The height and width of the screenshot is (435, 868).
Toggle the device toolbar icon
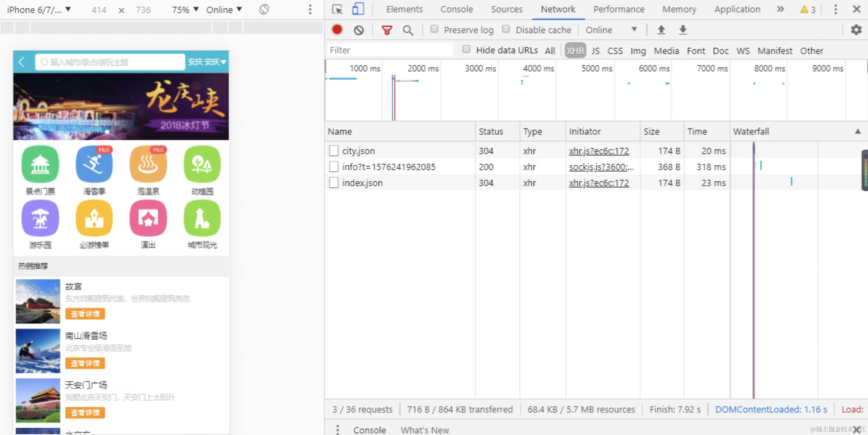pos(358,9)
